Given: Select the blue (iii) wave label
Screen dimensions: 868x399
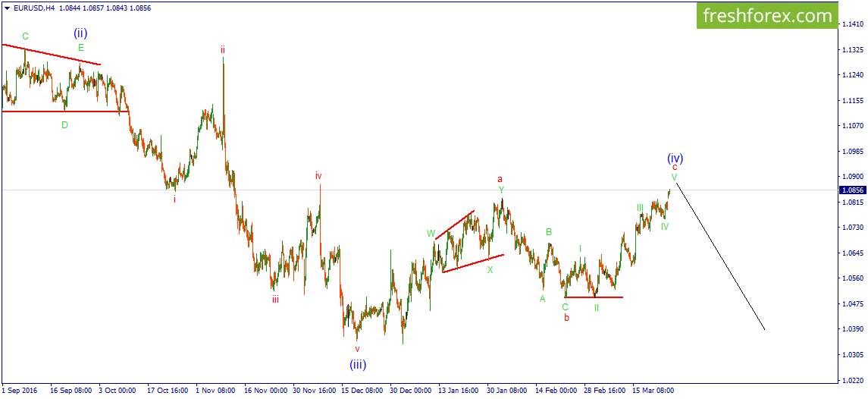Looking at the screenshot, I should click(x=358, y=364).
